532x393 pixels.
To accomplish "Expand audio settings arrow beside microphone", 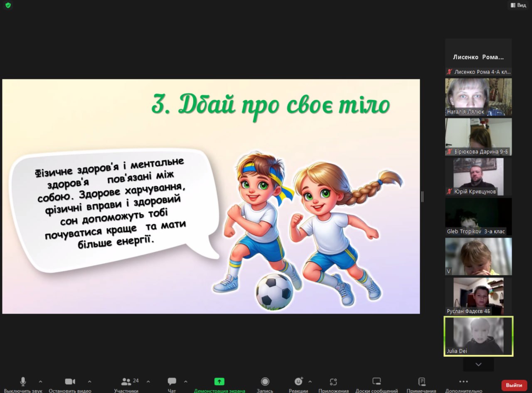I will 40,381.
